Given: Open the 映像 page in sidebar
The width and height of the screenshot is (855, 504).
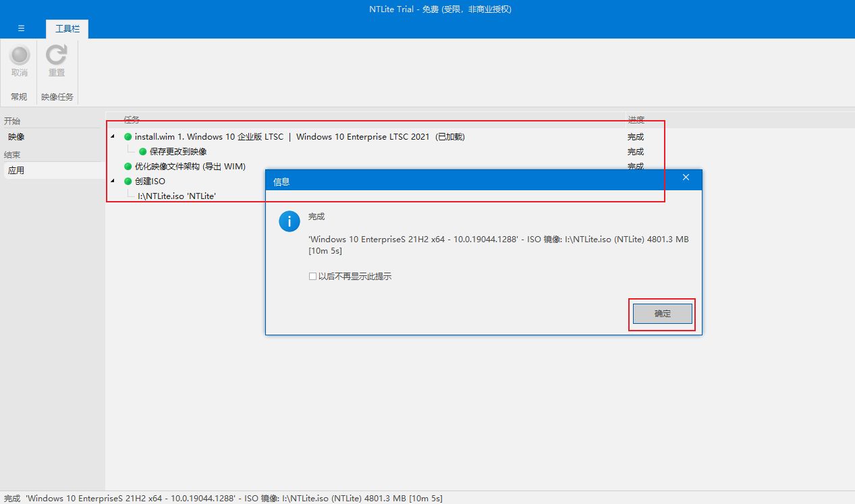Looking at the screenshot, I should point(16,137).
